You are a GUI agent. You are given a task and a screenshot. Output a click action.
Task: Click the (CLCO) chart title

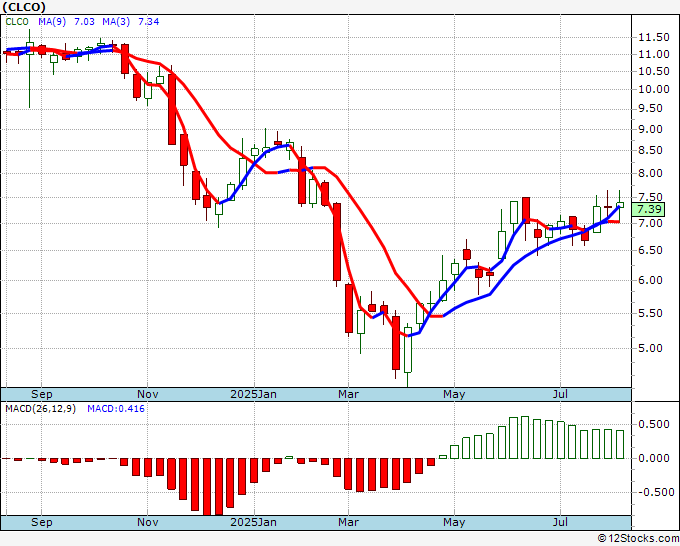click(x=24, y=7)
